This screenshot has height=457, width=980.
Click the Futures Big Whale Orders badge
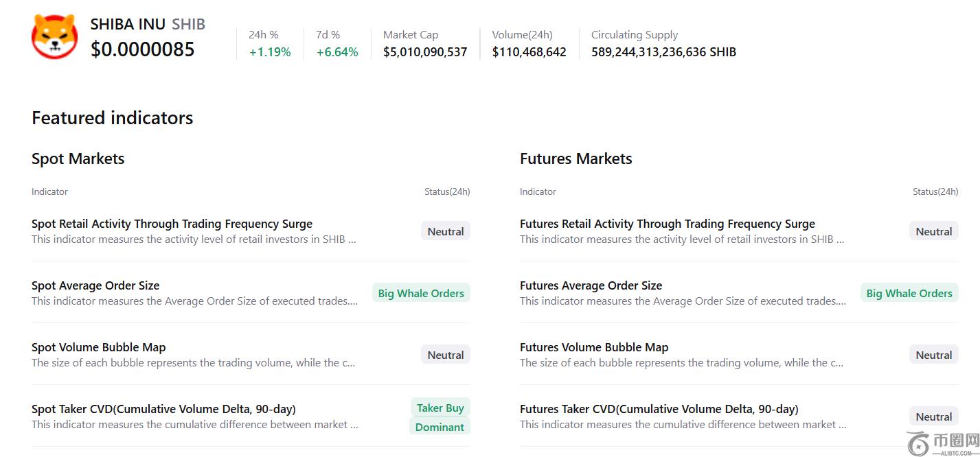point(909,293)
